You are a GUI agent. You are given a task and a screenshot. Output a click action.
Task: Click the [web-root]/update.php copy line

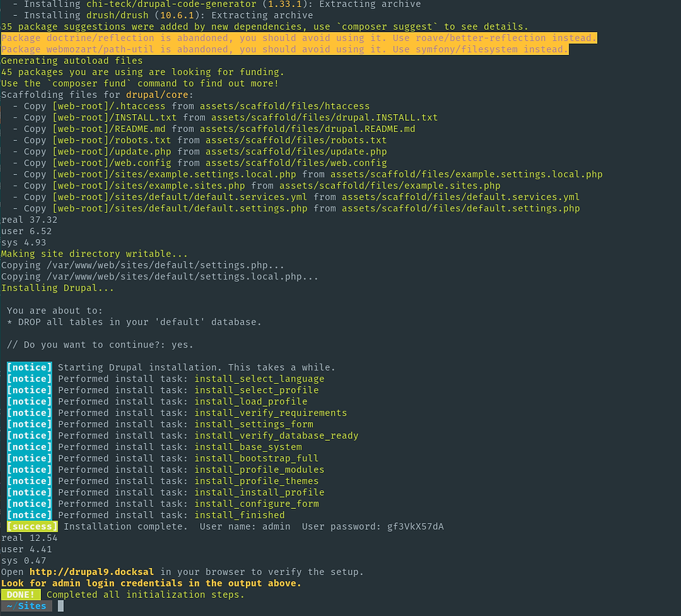(x=200, y=152)
